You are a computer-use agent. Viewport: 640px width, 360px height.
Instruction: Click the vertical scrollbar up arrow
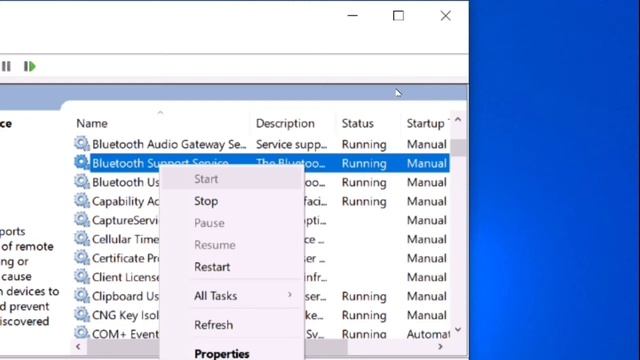[x=458, y=120]
